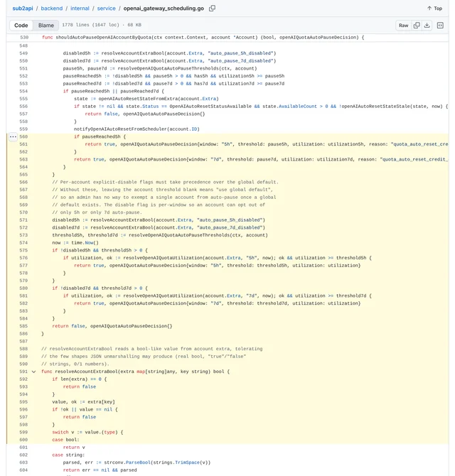This screenshot has height=476, width=455.
Task: Download raw file icon
Action: (x=427, y=25)
